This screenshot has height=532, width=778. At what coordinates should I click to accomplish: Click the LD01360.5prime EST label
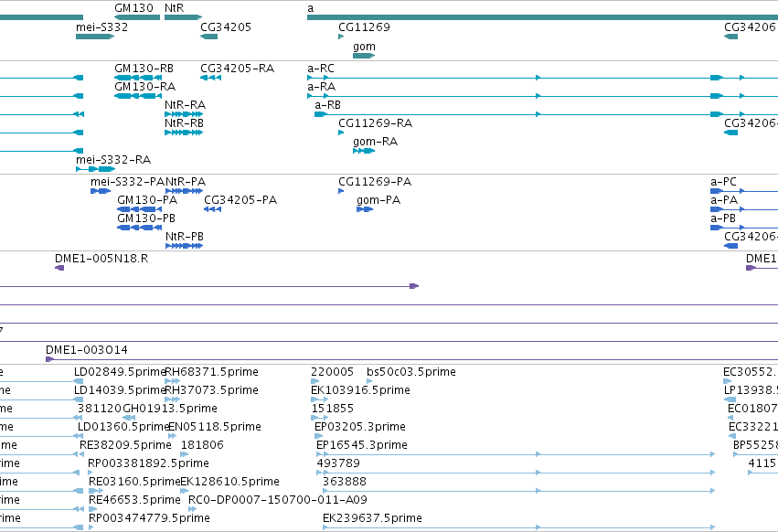click(123, 427)
